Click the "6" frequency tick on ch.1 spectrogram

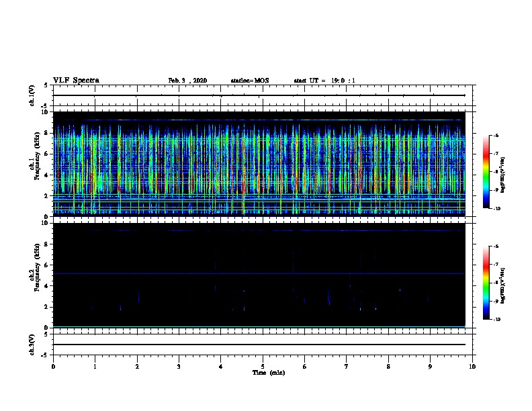(47, 154)
